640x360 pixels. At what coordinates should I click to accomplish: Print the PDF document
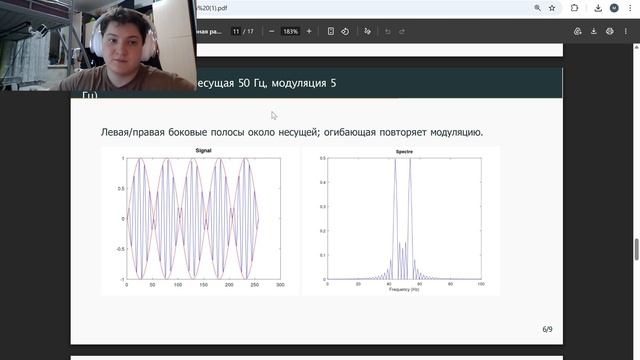(609, 31)
